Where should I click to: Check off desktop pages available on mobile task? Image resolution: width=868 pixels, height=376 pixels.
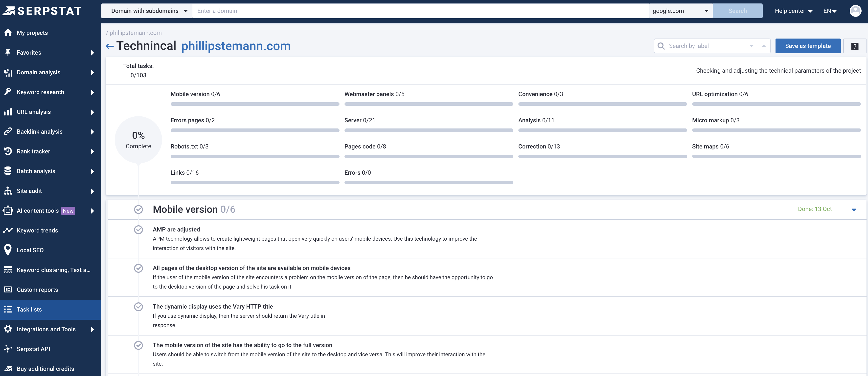pyautogui.click(x=138, y=268)
